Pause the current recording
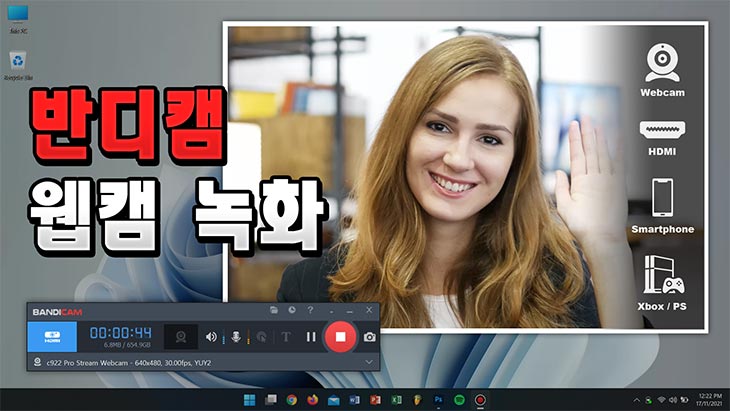 (x=311, y=337)
